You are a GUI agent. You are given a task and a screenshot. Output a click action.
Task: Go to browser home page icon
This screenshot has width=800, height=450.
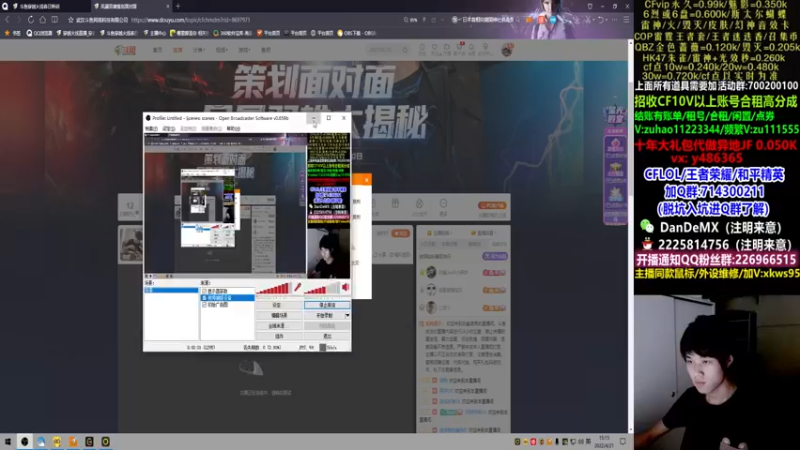click(x=43, y=20)
